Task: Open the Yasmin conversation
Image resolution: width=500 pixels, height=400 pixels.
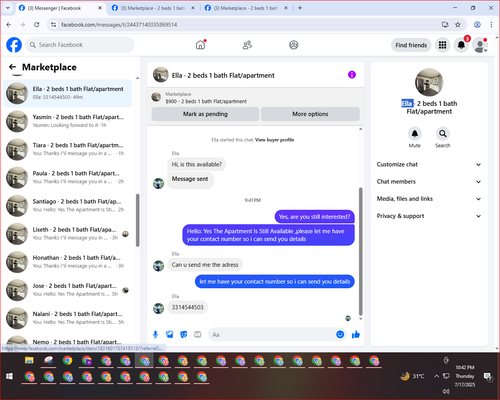Action: click(x=68, y=121)
